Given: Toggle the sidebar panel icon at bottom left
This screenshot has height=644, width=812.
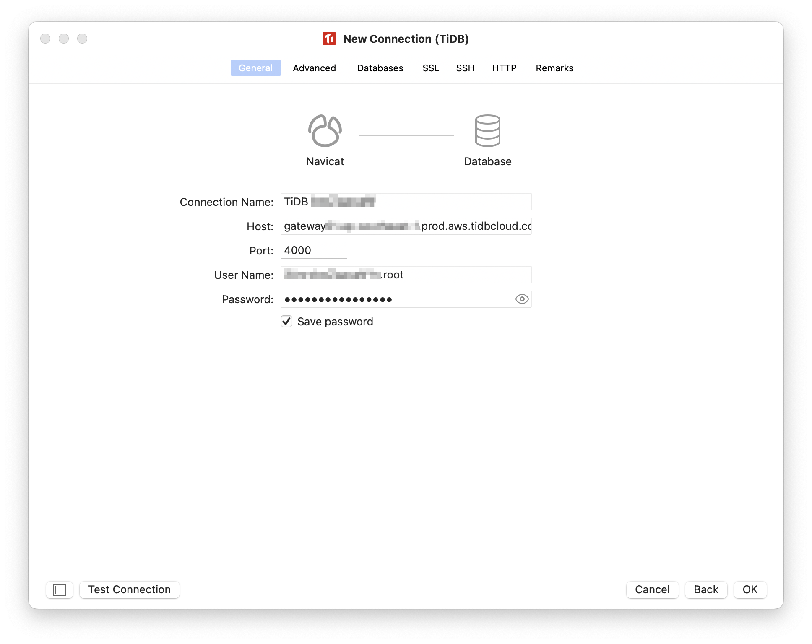Looking at the screenshot, I should [59, 589].
